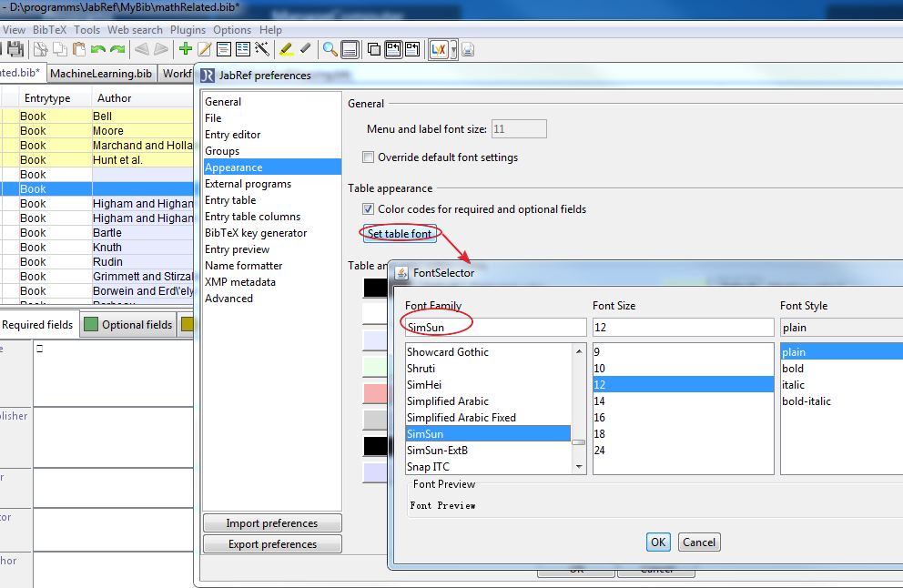Autogenerate BibTeX keys with the wand icon
The height and width of the screenshot is (588, 903).
262,49
